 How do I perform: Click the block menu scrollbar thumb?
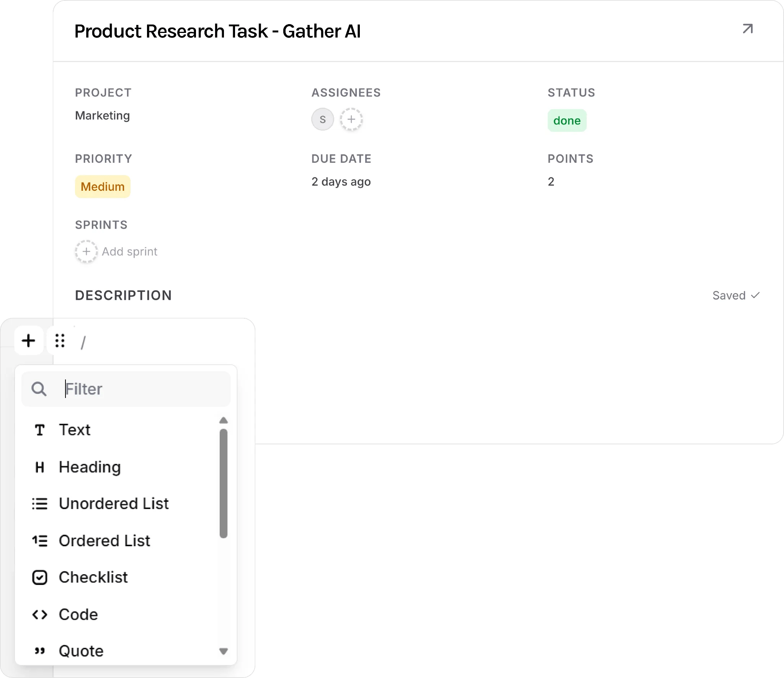coord(224,484)
